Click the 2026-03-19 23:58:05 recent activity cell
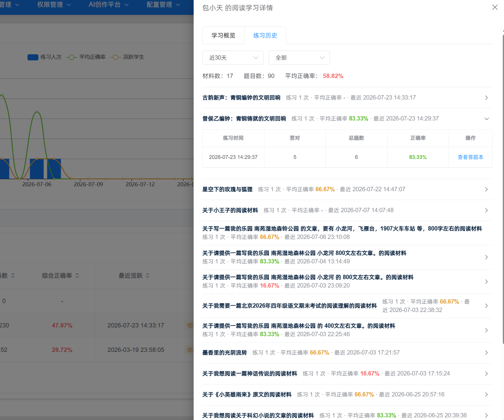Screen dimensions: 504x420 click(136, 350)
